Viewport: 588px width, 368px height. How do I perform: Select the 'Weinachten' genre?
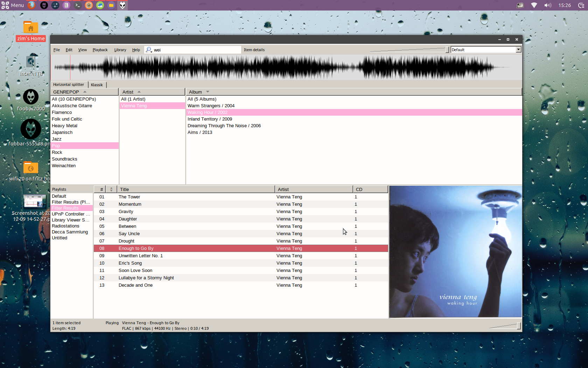(84, 166)
